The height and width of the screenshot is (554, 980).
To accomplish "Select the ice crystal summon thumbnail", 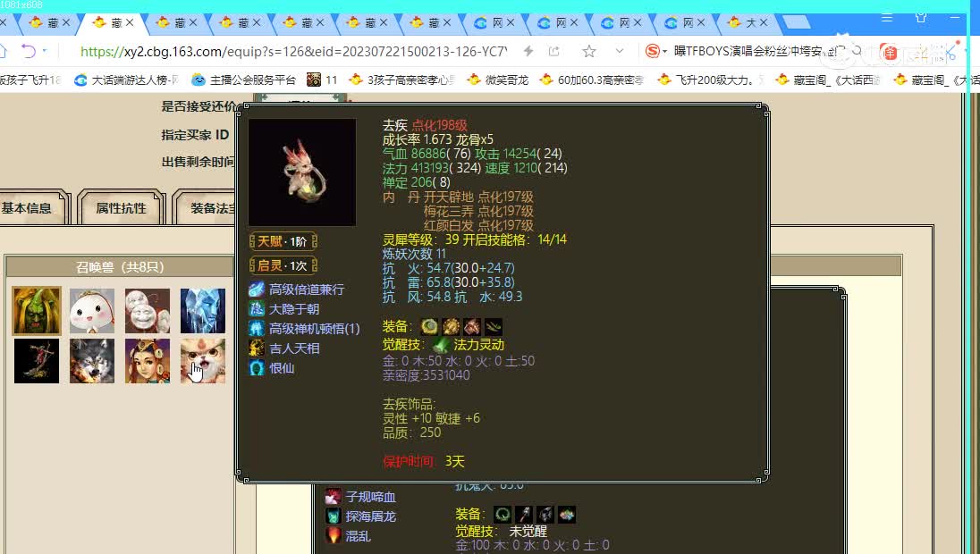I will click(x=202, y=310).
